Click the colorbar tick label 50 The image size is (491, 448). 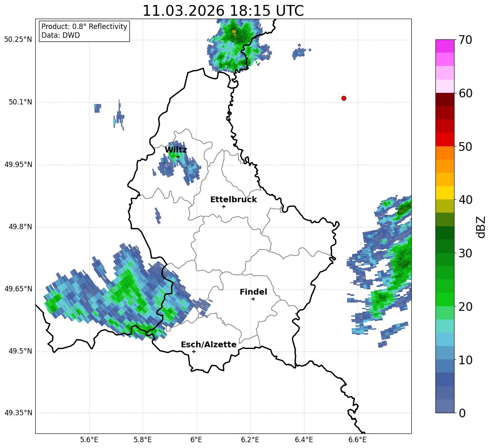[x=466, y=147]
